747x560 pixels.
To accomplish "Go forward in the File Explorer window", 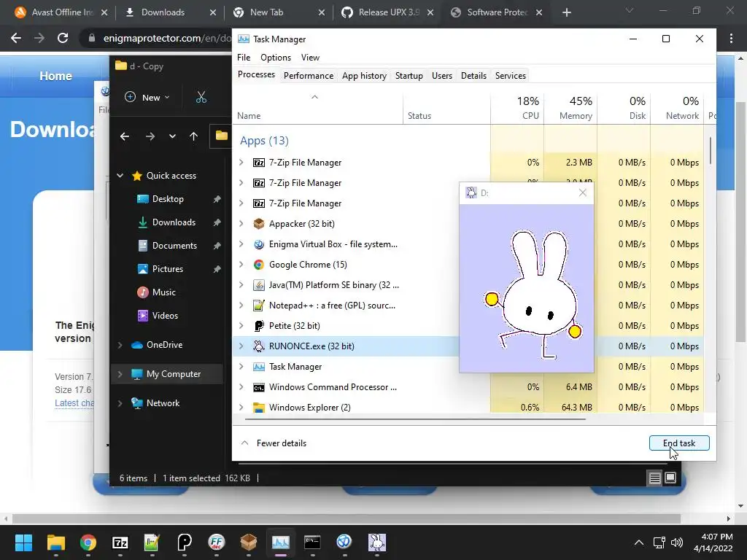I will [x=150, y=136].
